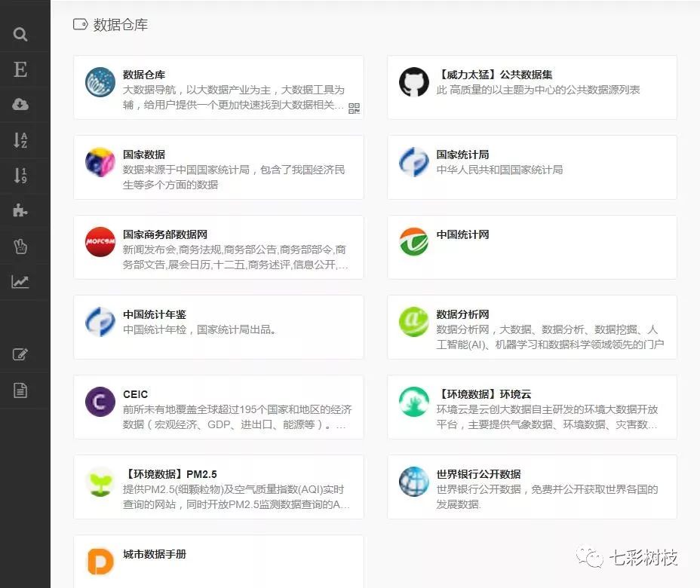The height and width of the screenshot is (588, 700).
Task: Select the cloud download sidebar icon
Action: tap(20, 105)
